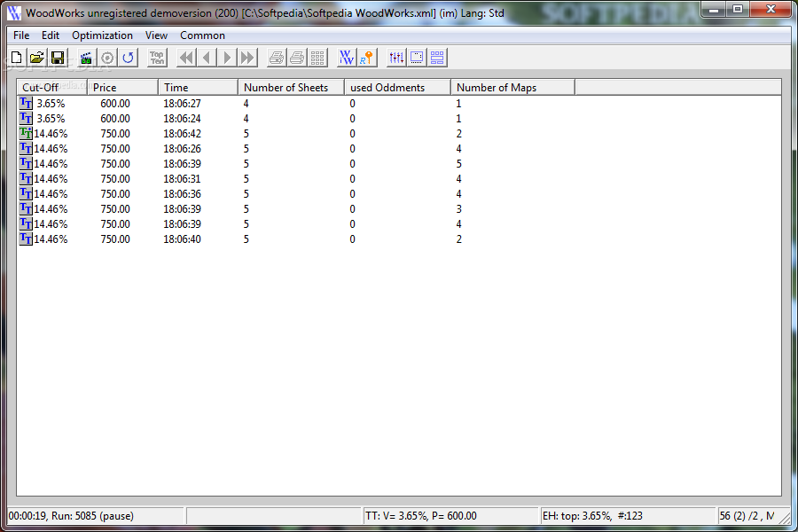Screen dimensions: 798x532
Task: Open the Top Ten toolbar button
Action: pyautogui.click(x=157, y=58)
